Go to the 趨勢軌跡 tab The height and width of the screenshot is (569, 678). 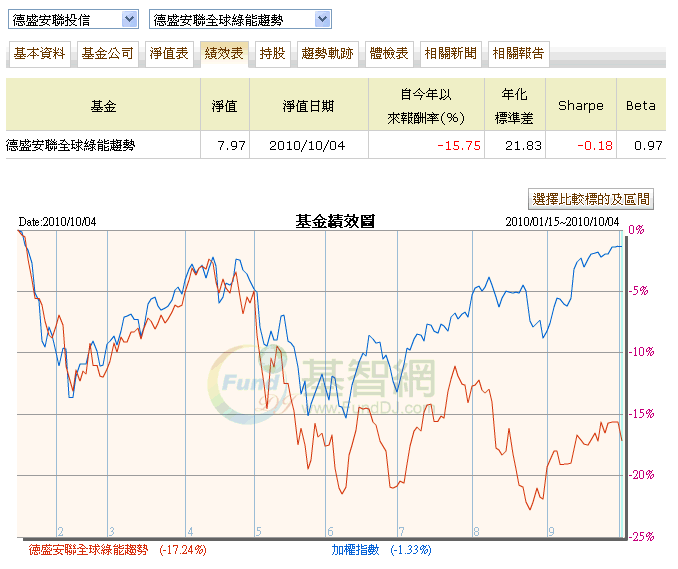coord(327,54)
